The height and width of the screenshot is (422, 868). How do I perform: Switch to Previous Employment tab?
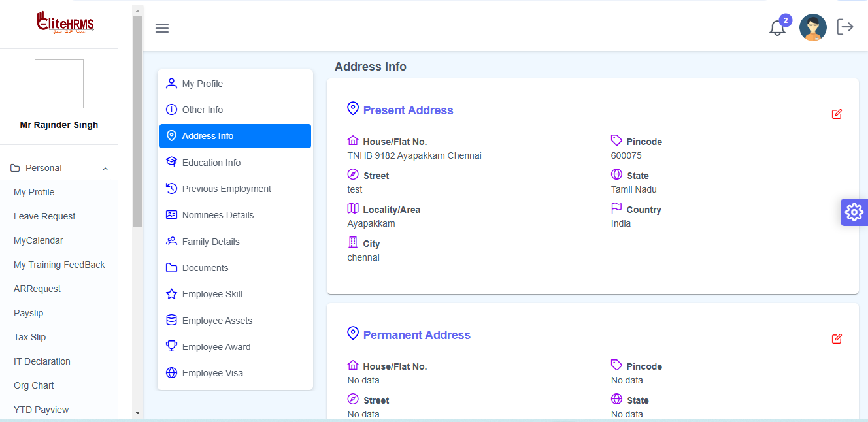pyautogui.click(x=226, y=189)
